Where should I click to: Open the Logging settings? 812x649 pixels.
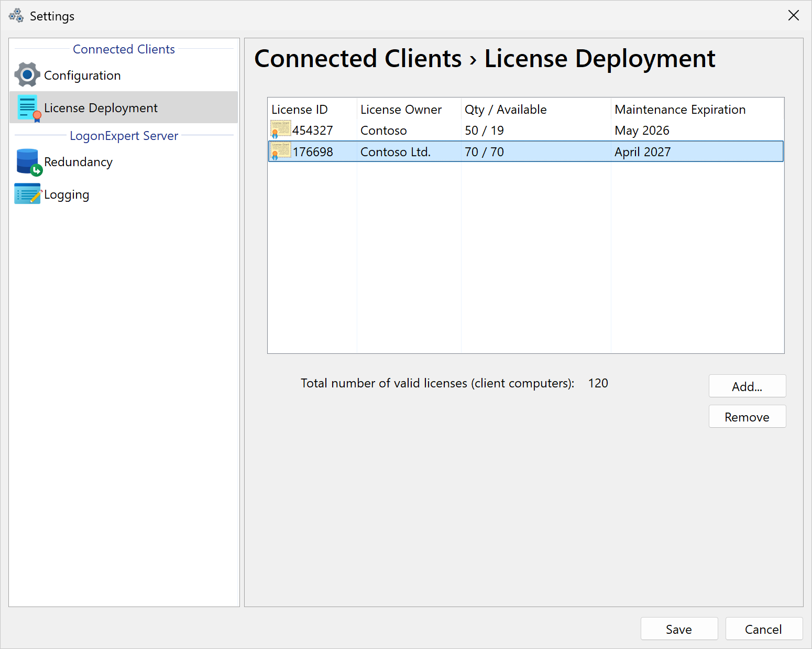(x=67, y=194)
